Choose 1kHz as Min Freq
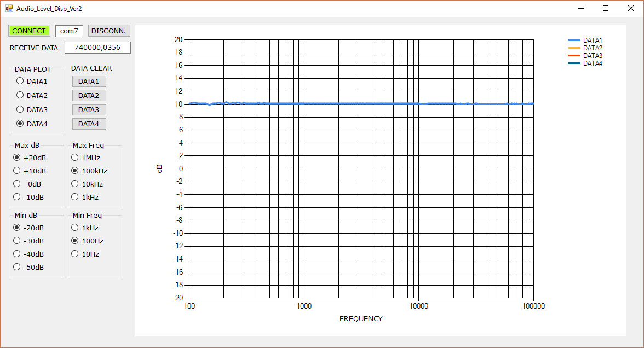 point(75,228)
